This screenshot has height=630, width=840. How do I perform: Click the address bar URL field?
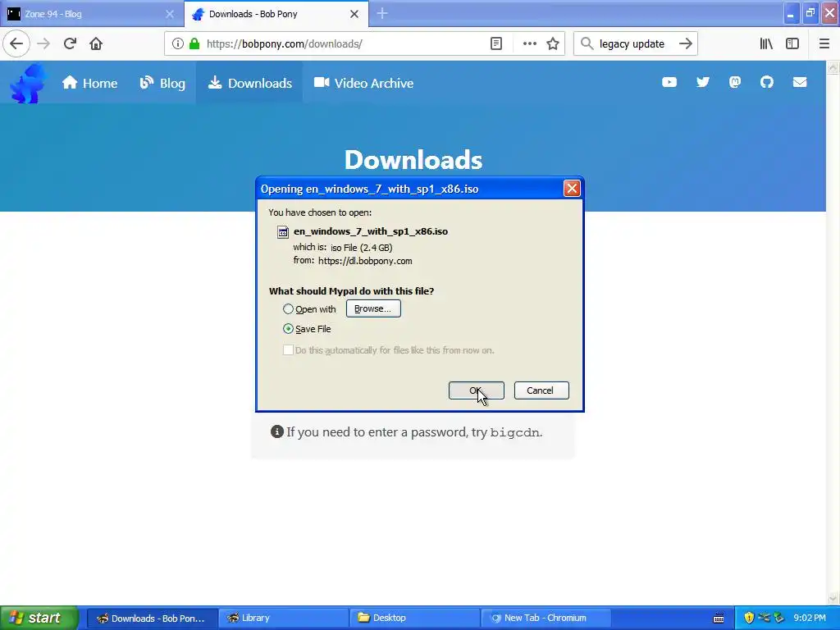tap(343, 44)
